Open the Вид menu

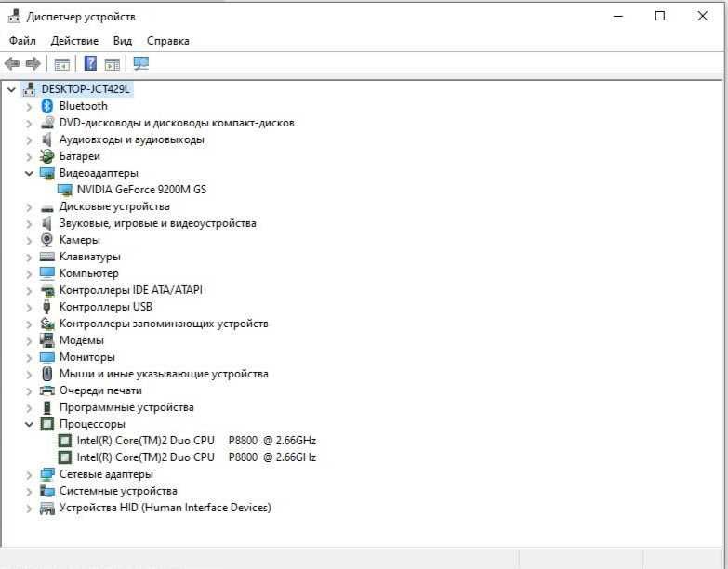point(123,41)
